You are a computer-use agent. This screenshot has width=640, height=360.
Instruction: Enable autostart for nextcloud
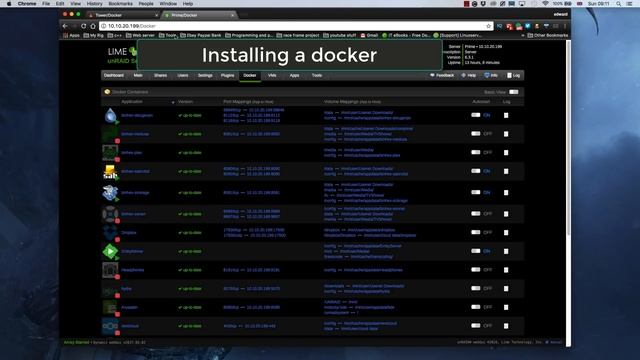point(476,326)
